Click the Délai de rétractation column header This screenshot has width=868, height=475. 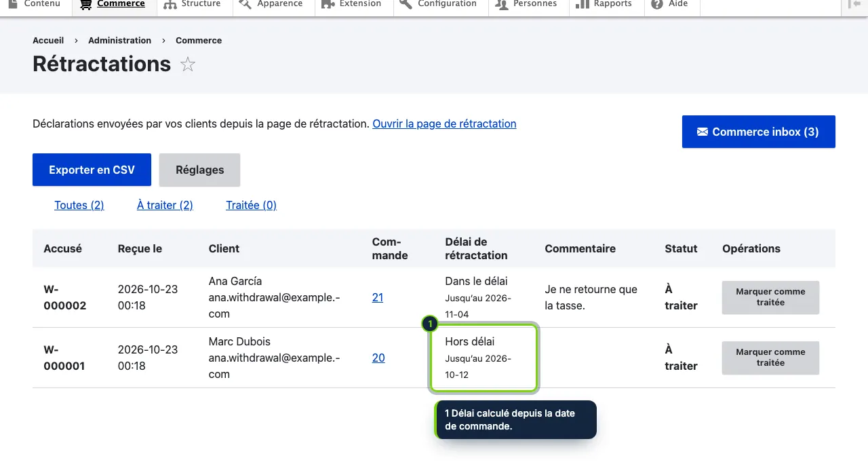(x=476, y=248)
